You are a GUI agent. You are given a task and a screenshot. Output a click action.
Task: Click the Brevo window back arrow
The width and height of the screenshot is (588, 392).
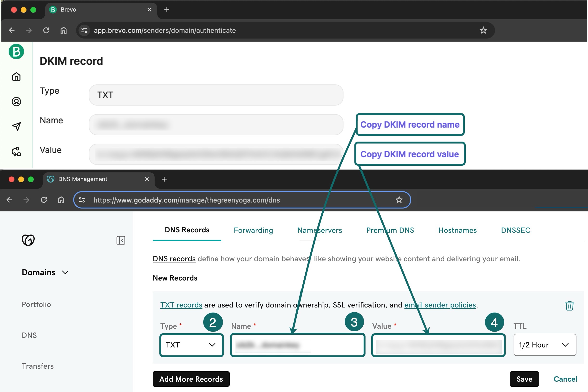pyautogui.click(x=12, y=30)
